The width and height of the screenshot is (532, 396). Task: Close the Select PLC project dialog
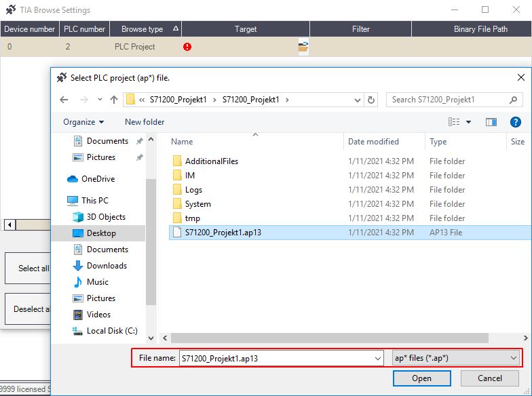pos(521,77)
